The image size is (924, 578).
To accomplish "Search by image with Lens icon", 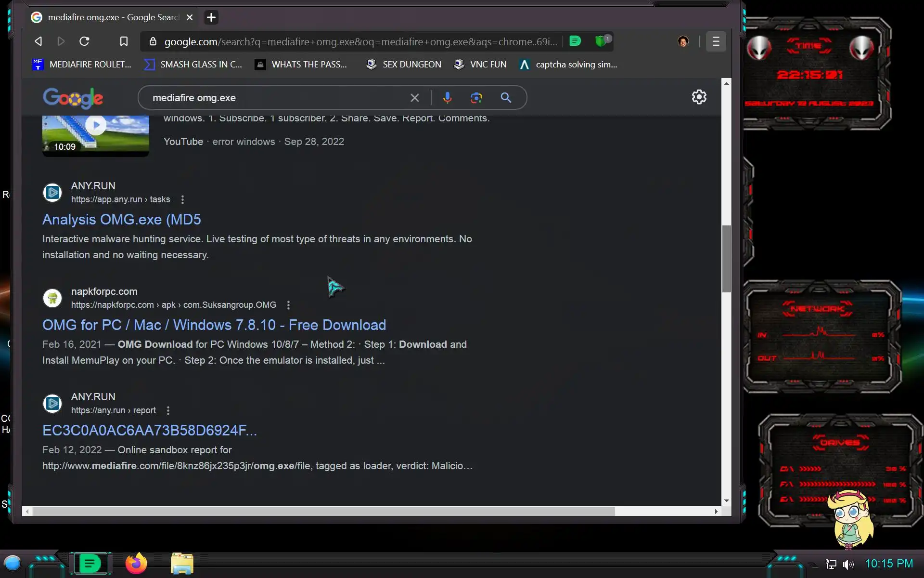I will pyautogui.click(x=476, y=98).
